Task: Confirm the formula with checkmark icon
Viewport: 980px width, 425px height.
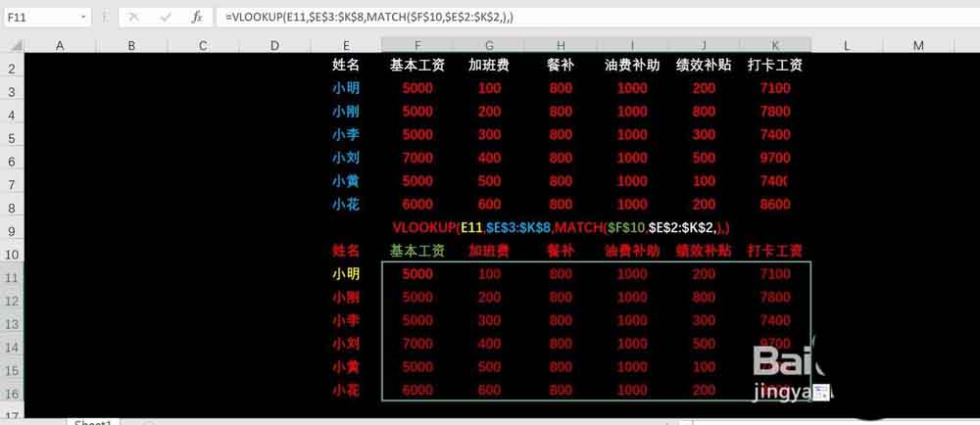Action: [166, 18]
